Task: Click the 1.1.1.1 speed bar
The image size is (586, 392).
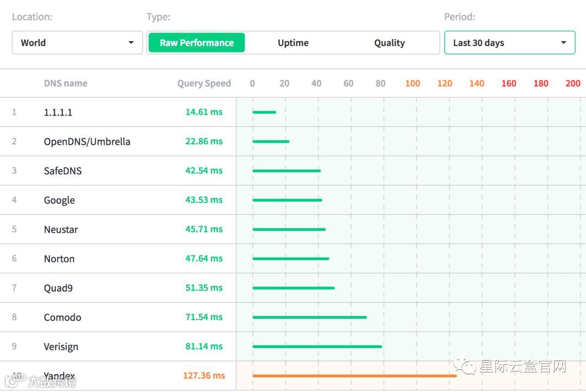Action: pyautogui.click(x=264, y=112)
